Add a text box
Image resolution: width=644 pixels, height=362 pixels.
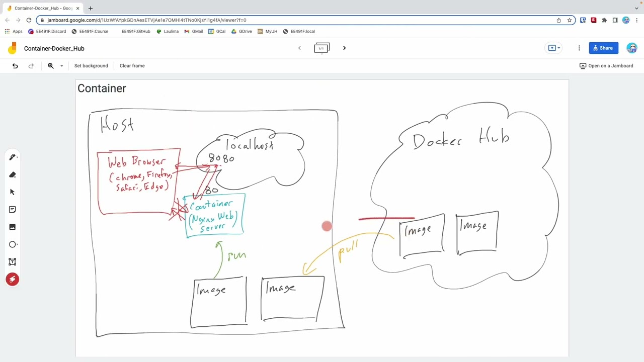click(13, 262)
